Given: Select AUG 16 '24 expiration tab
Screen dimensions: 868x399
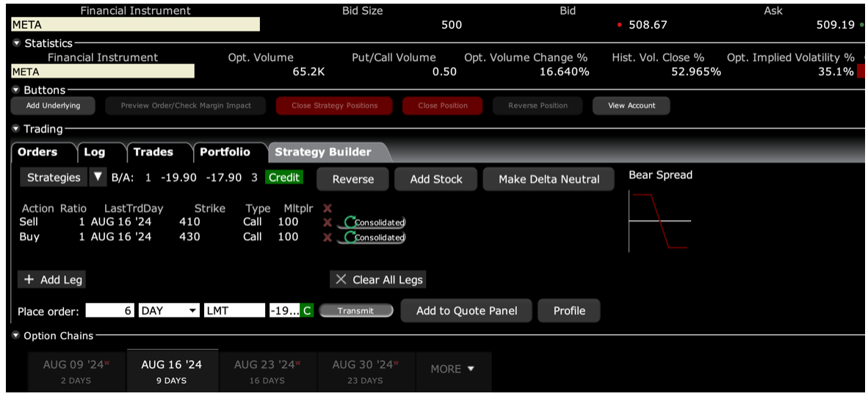Looking at the screenshot, I should (x=172, y=371).
